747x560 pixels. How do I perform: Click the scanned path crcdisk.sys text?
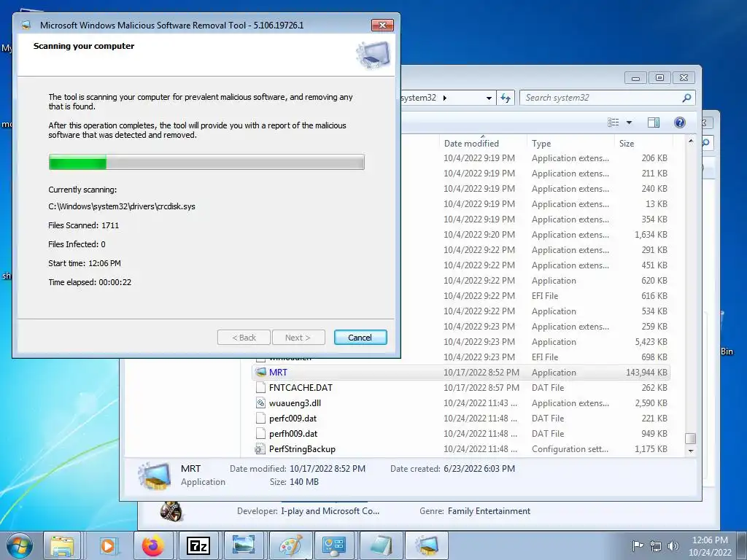click(x=122, y=206)
